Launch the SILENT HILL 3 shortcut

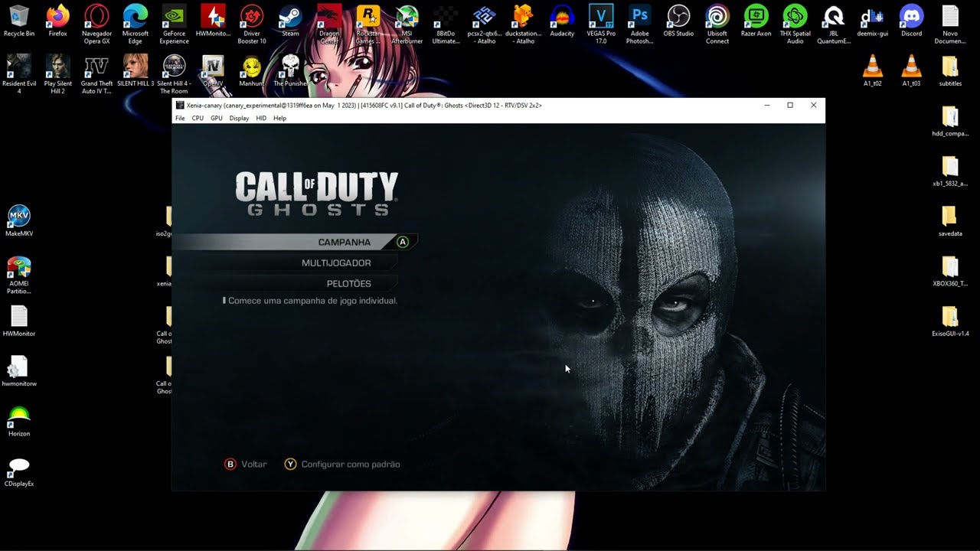point(136,70)
